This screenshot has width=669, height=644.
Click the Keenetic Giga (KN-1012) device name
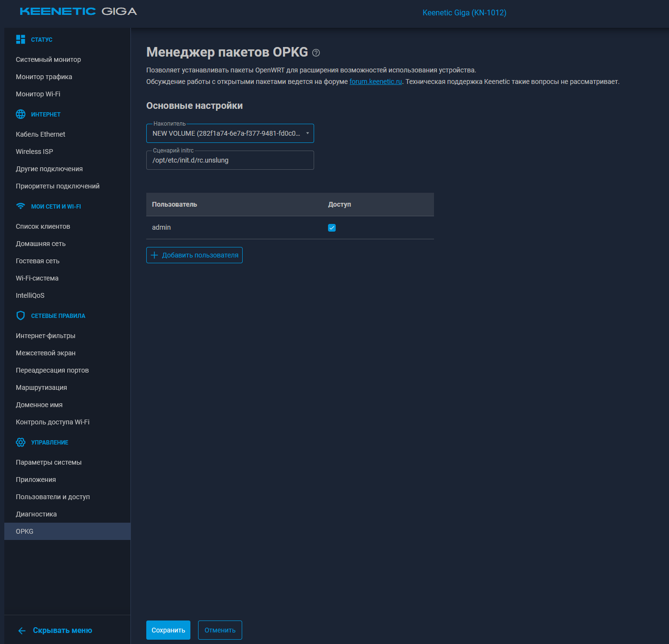click(x=464, y=12)
